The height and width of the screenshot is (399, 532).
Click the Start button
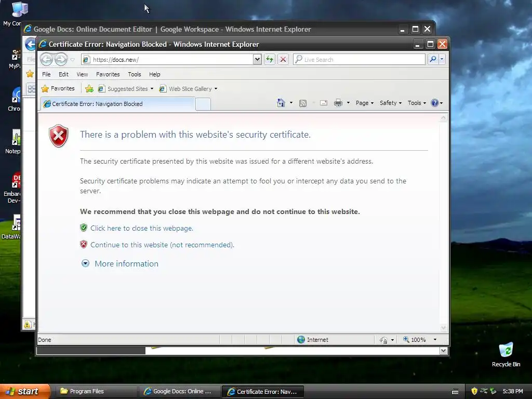[x=24, y=391]
